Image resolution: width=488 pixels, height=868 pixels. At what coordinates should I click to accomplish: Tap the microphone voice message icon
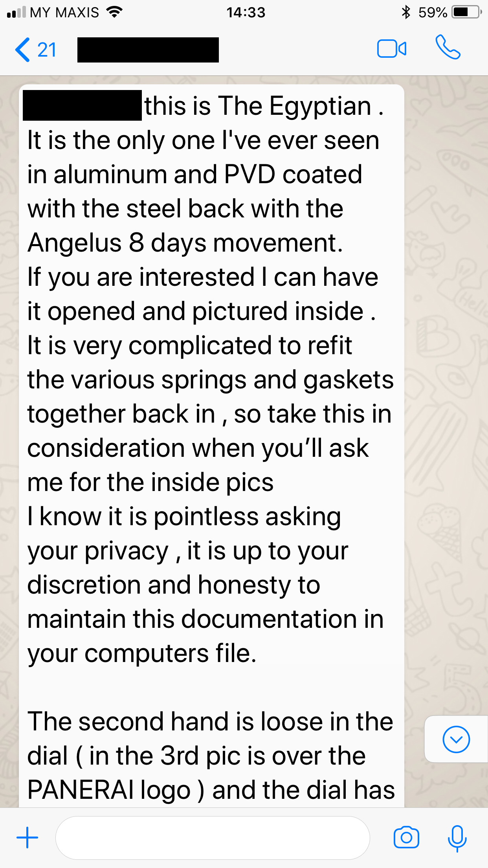(457, 838)
